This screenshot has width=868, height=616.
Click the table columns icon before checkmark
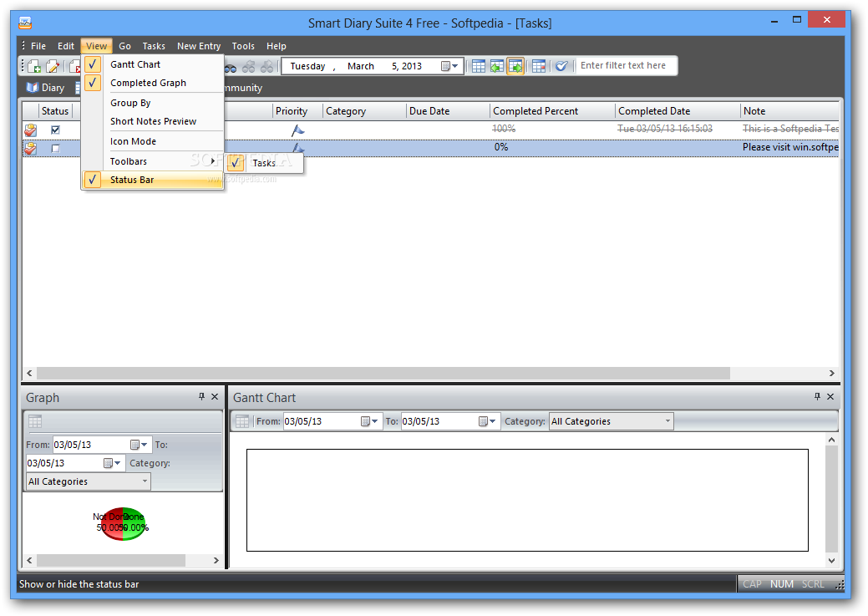coord(539,67)
